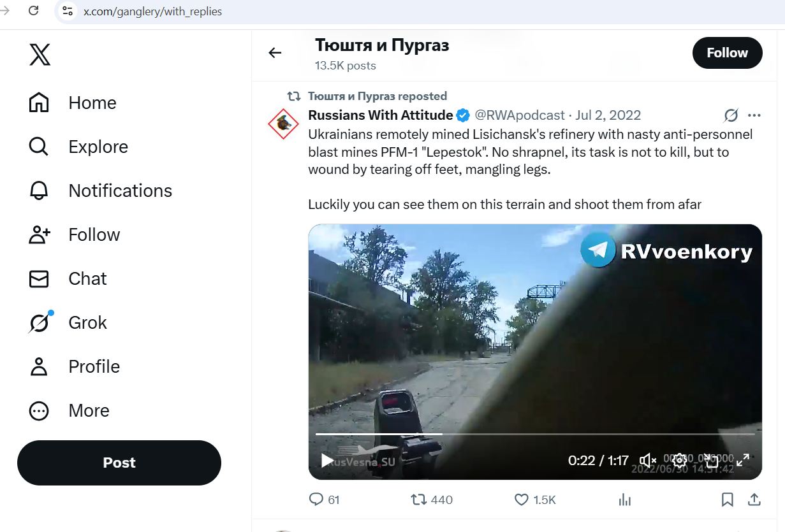Open the @RWApodcast profile link
The image size is (785, 532).
[x=520, y=115]
